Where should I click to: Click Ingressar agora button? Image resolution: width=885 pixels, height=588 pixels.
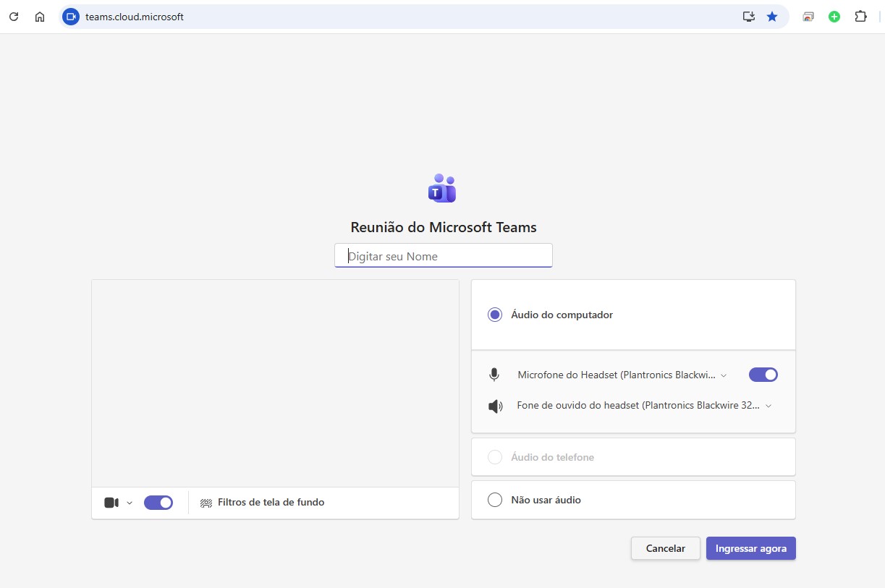pos(751,548)
